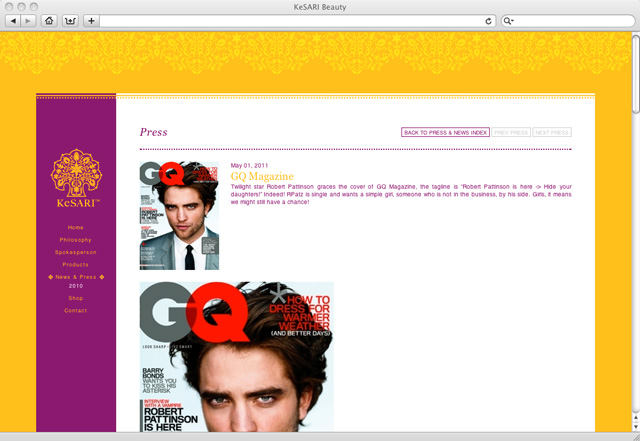
Task: Focus the browser address bar
Action: click(x=291, y=21)
